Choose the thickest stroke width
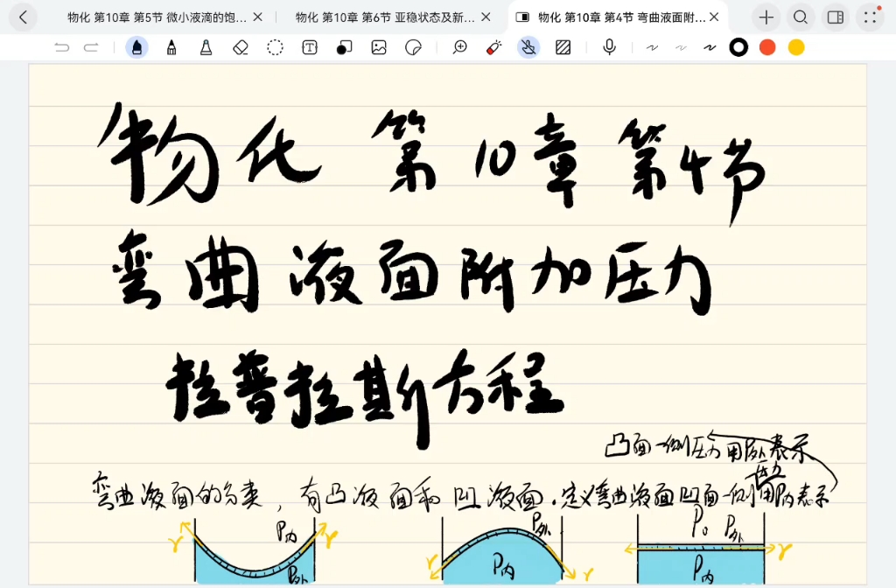 click(x=710, y=48)
